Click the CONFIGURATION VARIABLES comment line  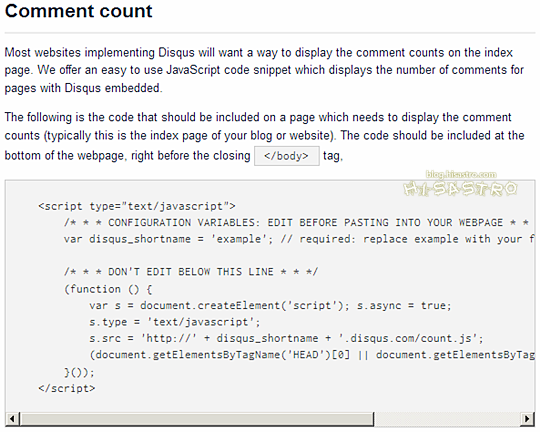click(296, 223)
